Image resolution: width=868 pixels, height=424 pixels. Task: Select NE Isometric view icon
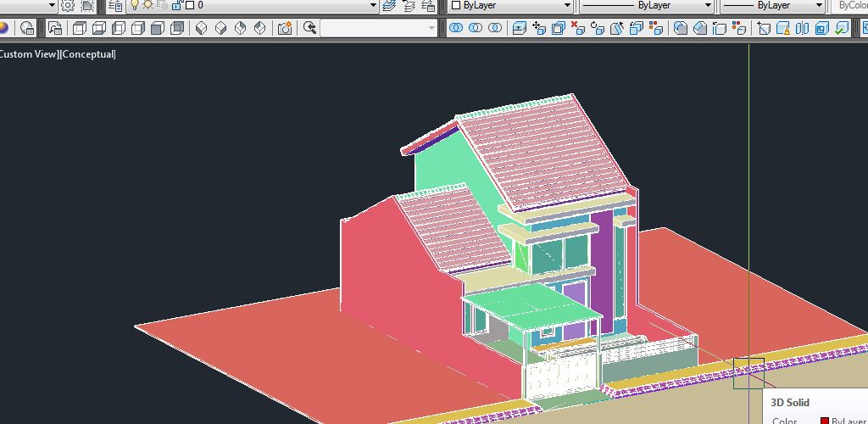click(240, 28)
